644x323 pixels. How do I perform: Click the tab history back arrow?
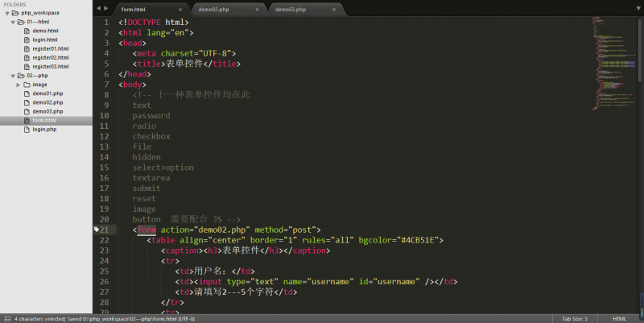coord(98,8)
